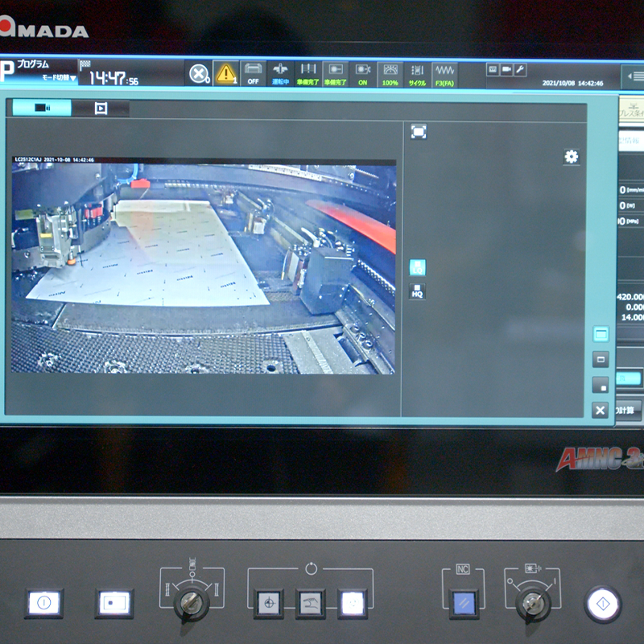This screenshot has height=644, width=644.
Task: Push the origin crosshair hardware button
Action: click(269, 603)
